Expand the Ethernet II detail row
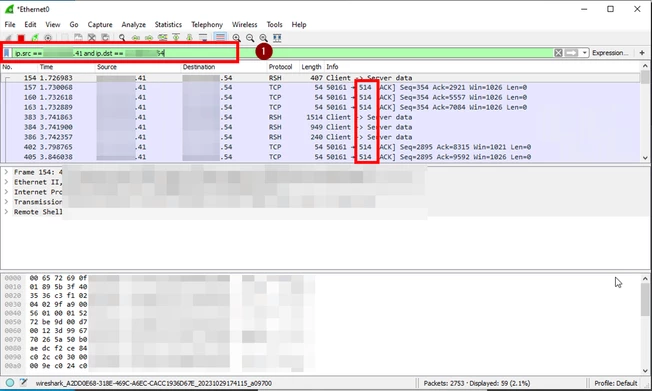 coord(6,182)
